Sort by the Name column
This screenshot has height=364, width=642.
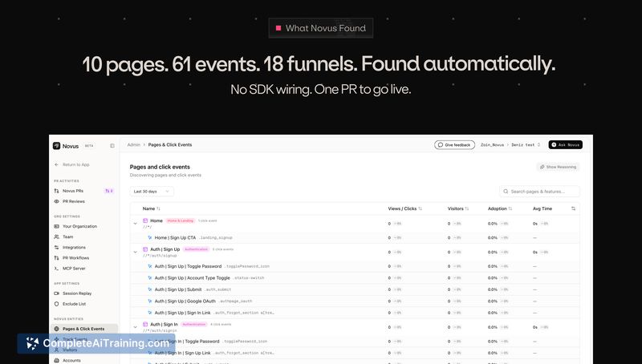151,208
